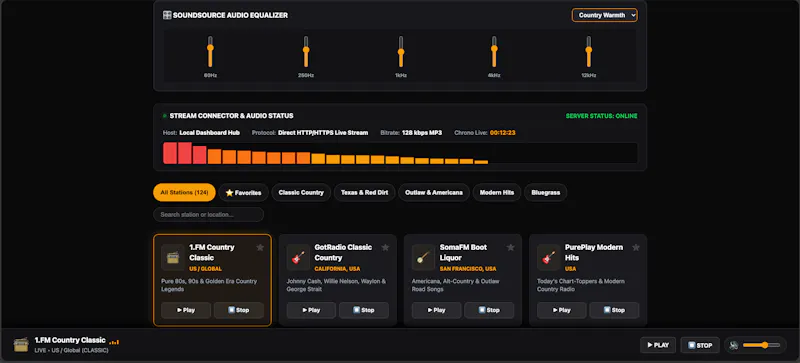Select the Modern Hits filter tab

click(497, 192)
